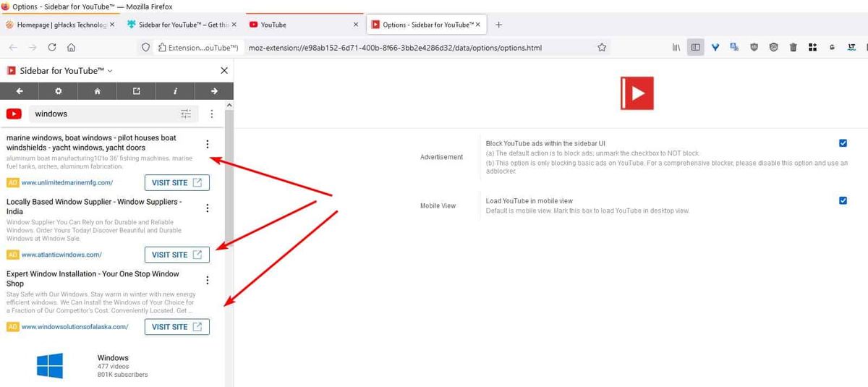The width and height of the screenshot is (868, 387).
Task: Click the Mobile View setting label
Action: tap(438, 206)
